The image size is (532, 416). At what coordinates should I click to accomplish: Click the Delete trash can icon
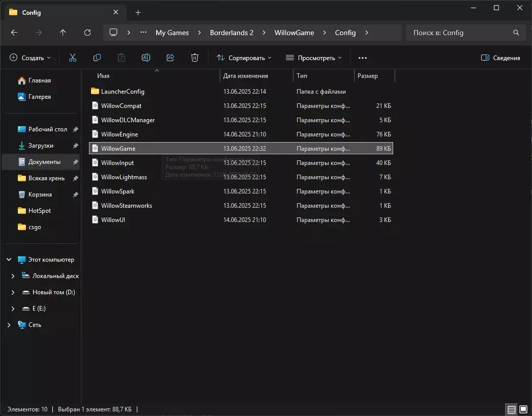point(194,58)
